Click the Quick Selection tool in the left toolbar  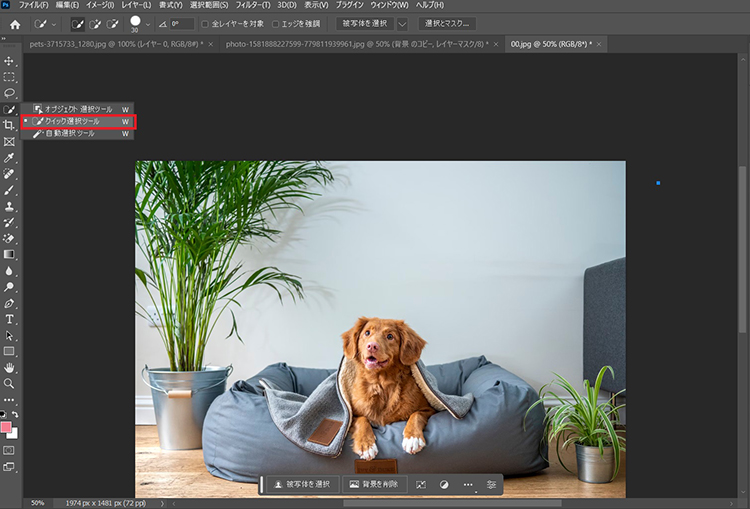9,110
